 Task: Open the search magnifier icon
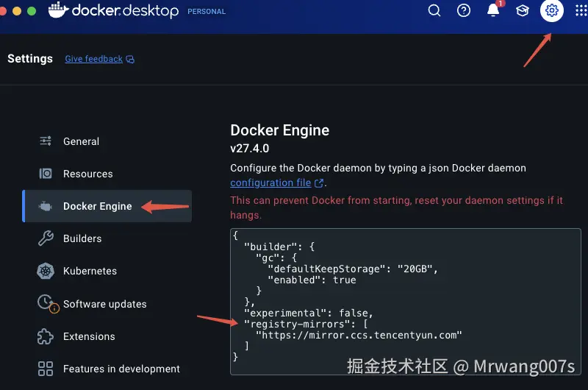(434, 10)
